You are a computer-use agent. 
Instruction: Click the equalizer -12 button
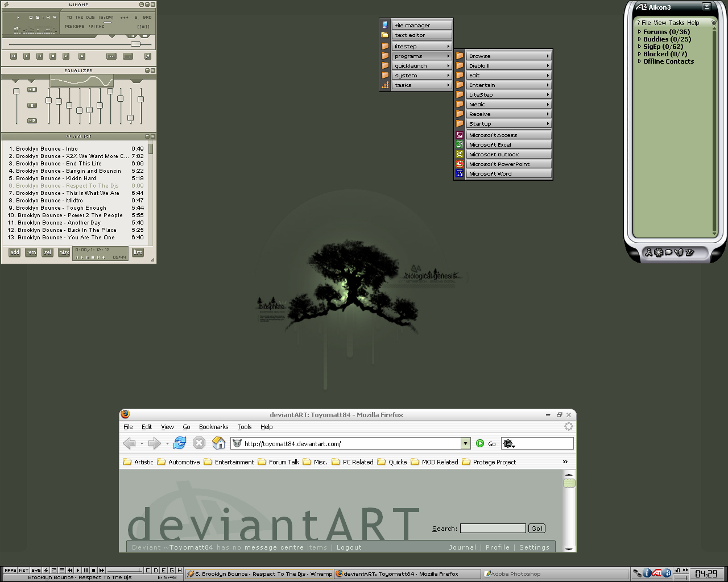point(32,120)
